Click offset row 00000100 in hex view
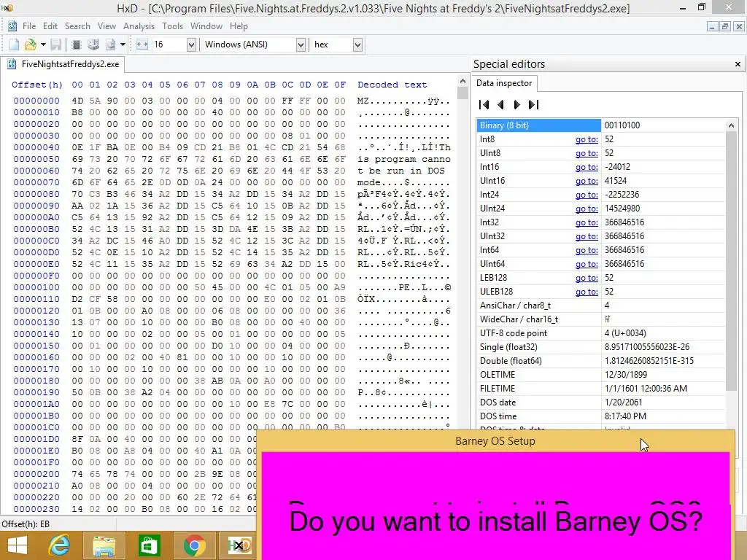747x560 pixels. point(36,287)
